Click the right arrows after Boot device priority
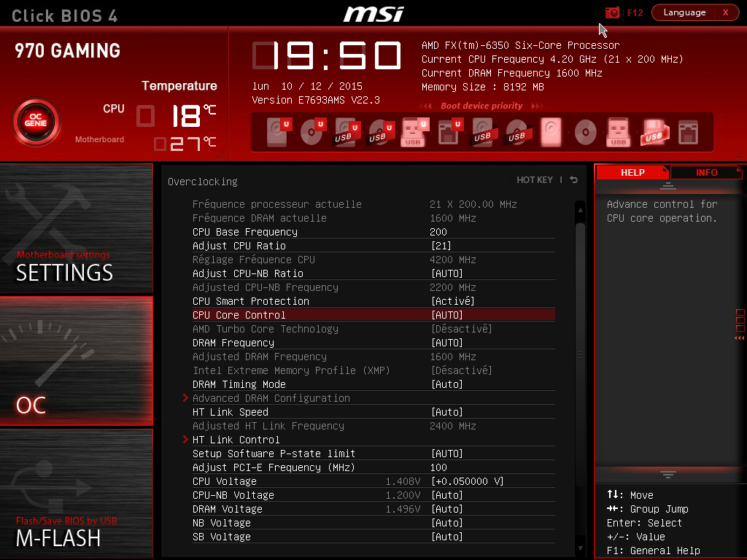Viewport: 747px width, 560px height. pos(537,106)
